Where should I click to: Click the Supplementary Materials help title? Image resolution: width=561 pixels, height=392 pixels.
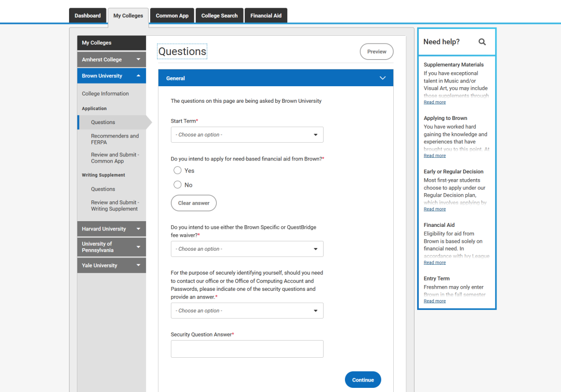[453, 64]
